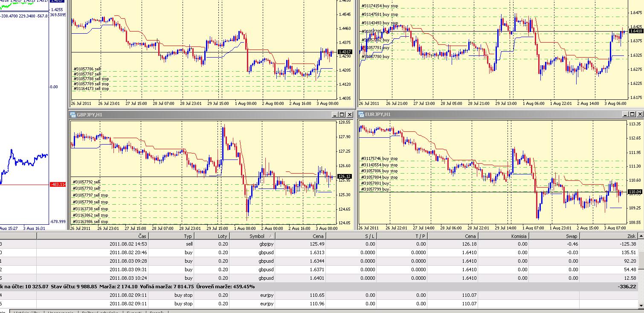This screenshot has height=313, width=644.
Task: Select the gbpusd buy order opened 2011.08.03 09:28
Action: tap(319, 261)
